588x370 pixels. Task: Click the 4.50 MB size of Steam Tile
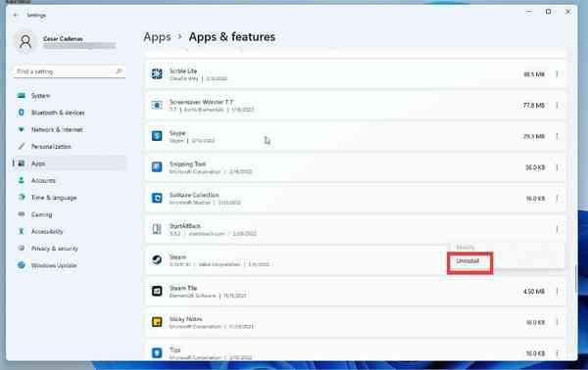tap(534, 291)
